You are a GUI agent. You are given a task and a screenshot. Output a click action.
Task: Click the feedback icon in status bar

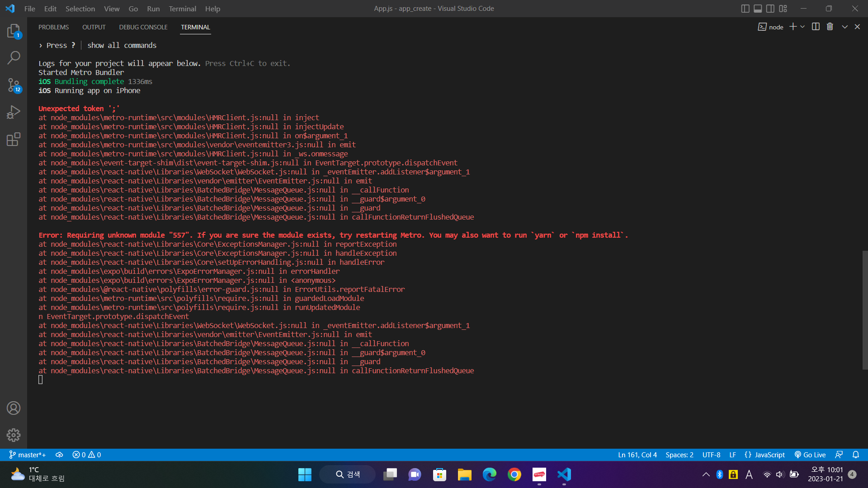point(839,455)
